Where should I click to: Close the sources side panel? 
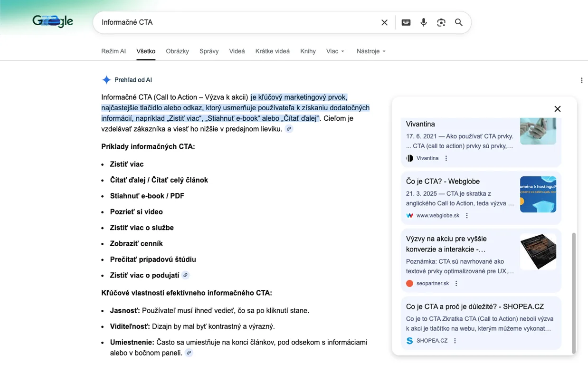click(557, 109)
